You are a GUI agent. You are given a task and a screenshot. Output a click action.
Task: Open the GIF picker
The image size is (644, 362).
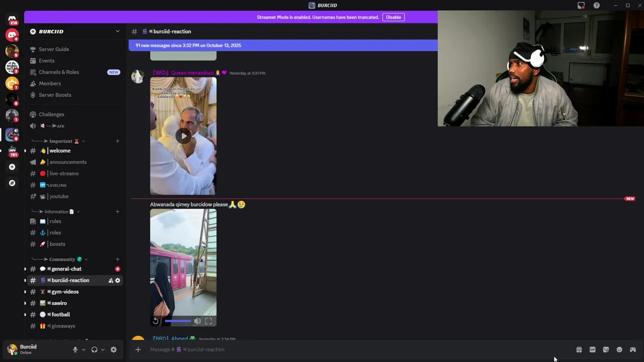(593, 349)
